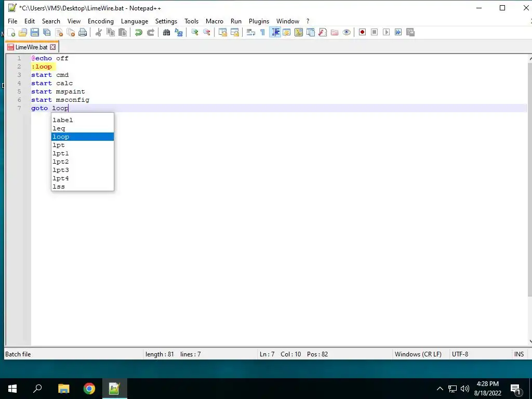
Task: Choose 'label' from autocomplete list
Action: pos(83,120)
